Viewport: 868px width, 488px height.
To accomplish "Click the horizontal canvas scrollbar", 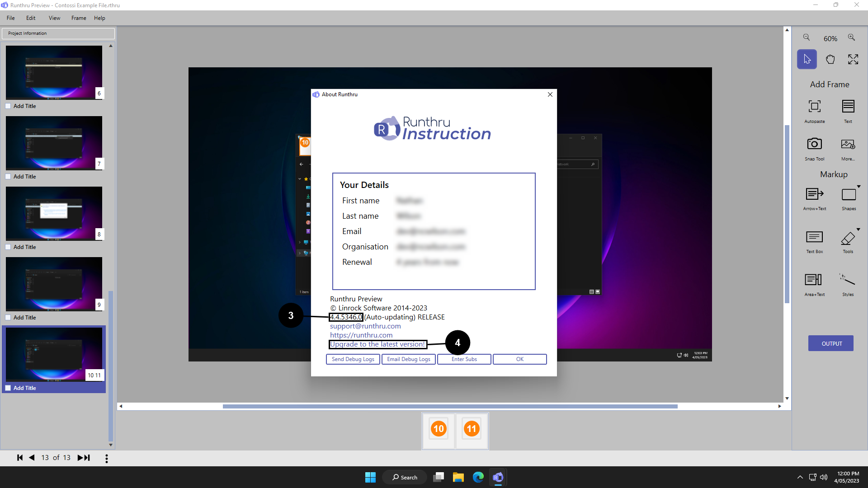I will [x=450, y=406].
